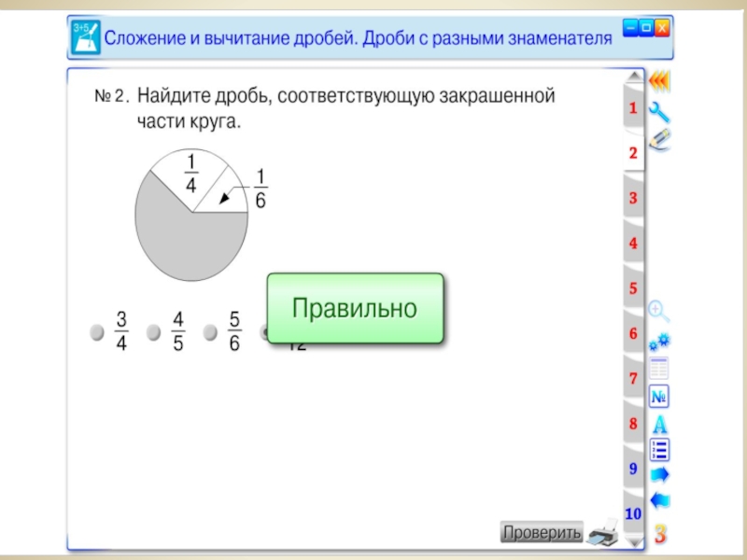Viewport: 747px width, 560px height.
Task: Click the orange triple-arrow rewind icon
Action: coord(659,82)
